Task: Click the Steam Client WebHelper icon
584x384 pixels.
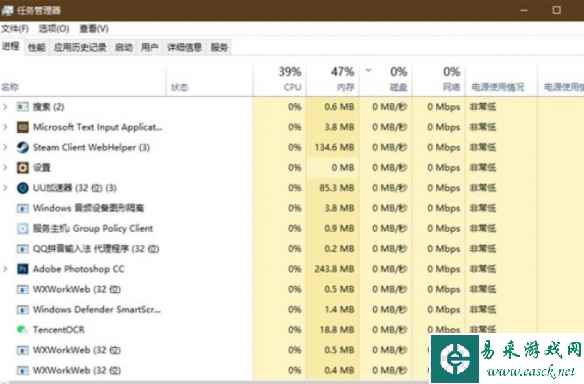Action: [23, 147]
